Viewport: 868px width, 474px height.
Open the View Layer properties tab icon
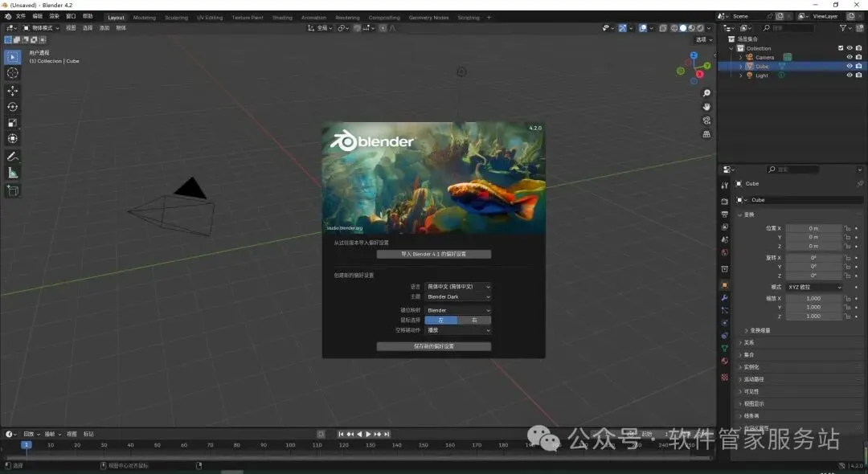(725, 227)
